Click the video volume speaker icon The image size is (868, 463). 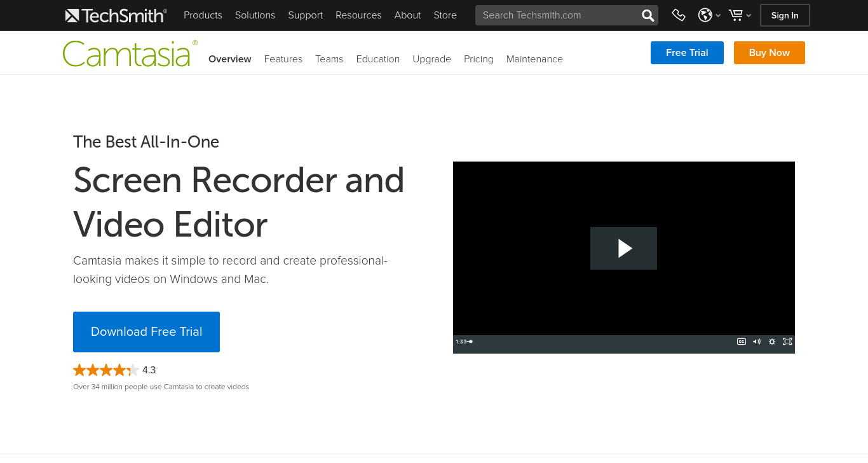point(756,342)
